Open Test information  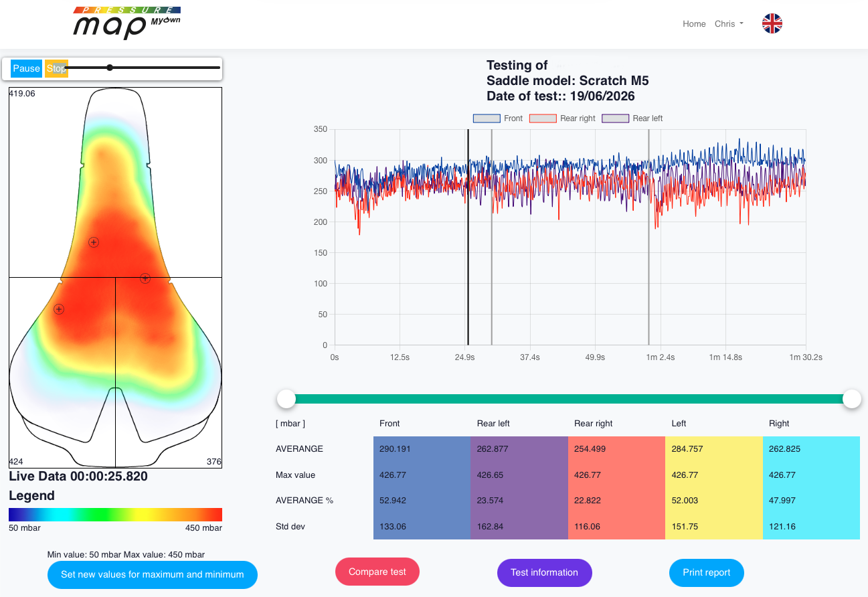click(x=544, y=572)
